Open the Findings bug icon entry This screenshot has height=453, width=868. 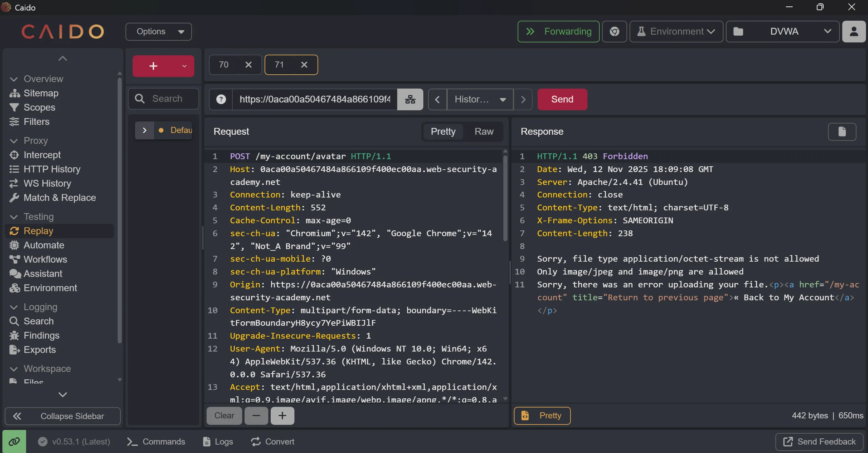41,335
